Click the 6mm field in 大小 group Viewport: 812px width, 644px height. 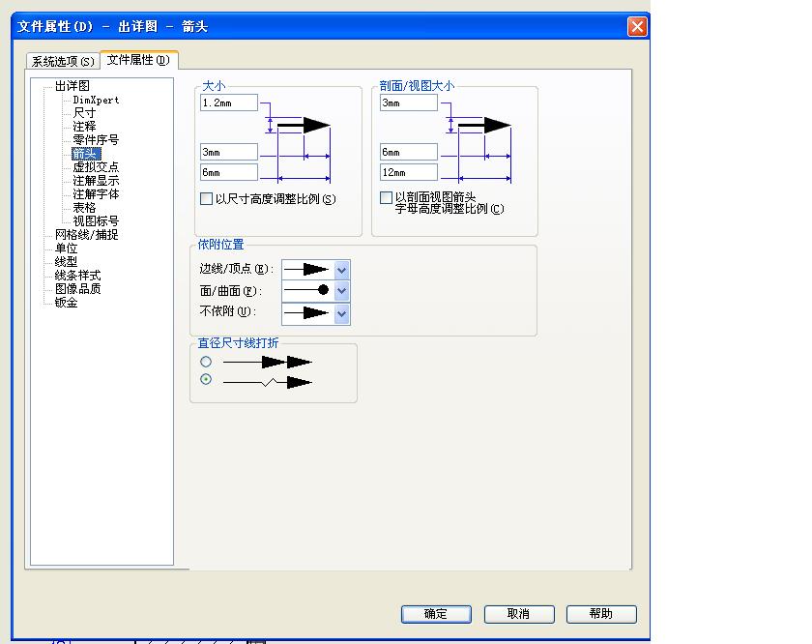point(229,172)
